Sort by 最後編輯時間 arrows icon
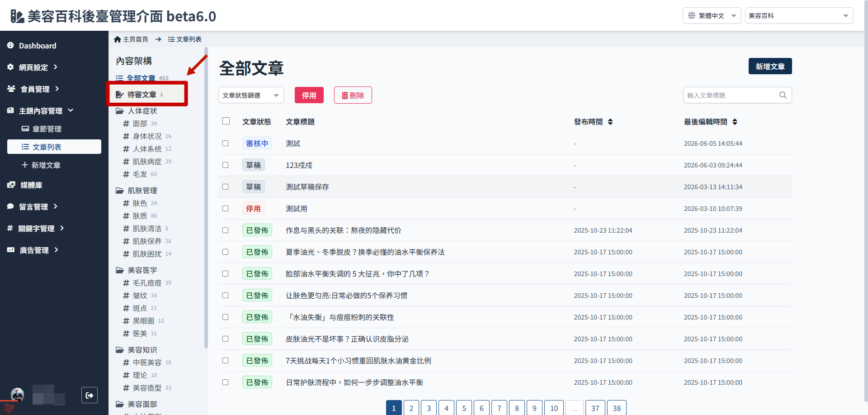 [x=735, y=122]
